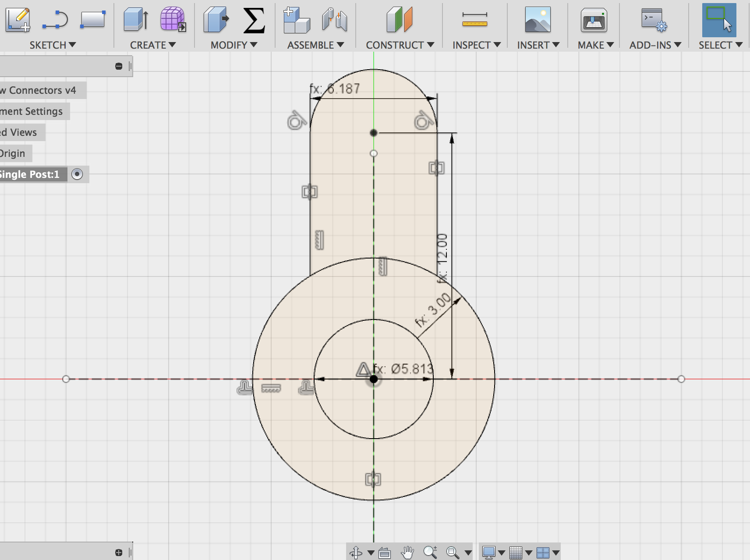The width and height of the screenshot is (750, 560).
Task: Expand the Zoom options dropdown arrow
Action: tap(468, 553)
